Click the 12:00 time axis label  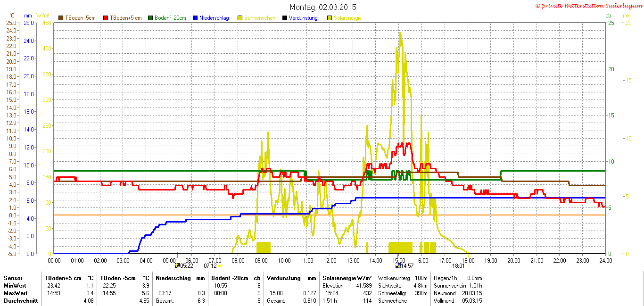[330, 260]
